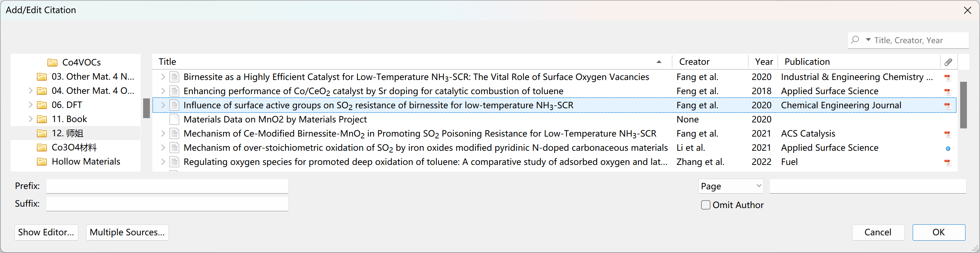Viewport: 980px width, 253px height.
Task: Toggle the Omit Author checkbox
Action: point(706,205)
